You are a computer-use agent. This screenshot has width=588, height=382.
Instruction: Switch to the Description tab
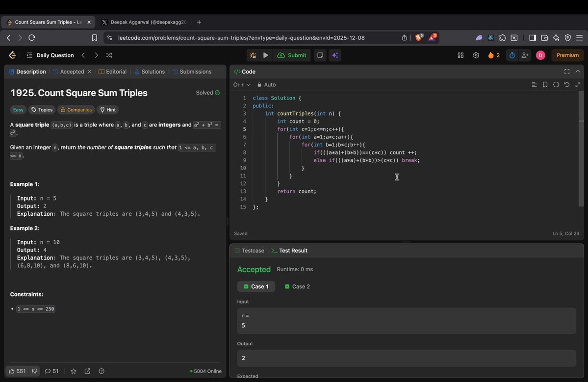click(x=27, y=72)
